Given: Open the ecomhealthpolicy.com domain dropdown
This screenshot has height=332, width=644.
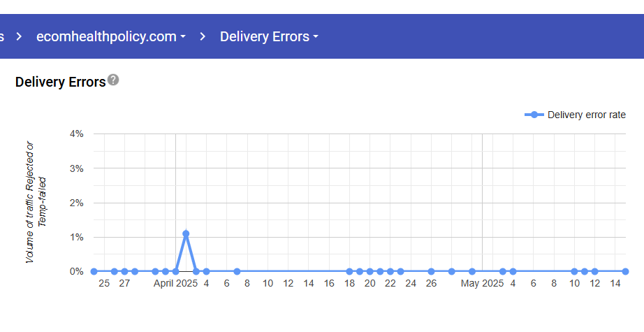Looking at the screenshot, I should tap(111, 36).
